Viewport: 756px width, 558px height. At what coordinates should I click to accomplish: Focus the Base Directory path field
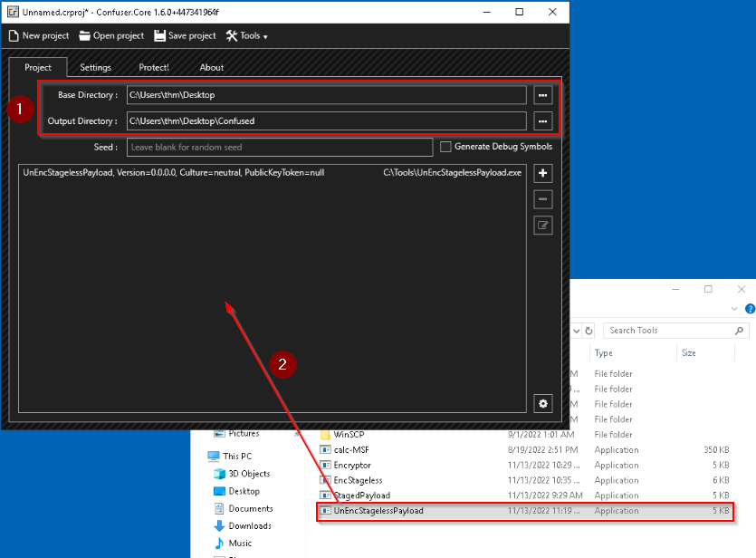click(x=327, y=95)
